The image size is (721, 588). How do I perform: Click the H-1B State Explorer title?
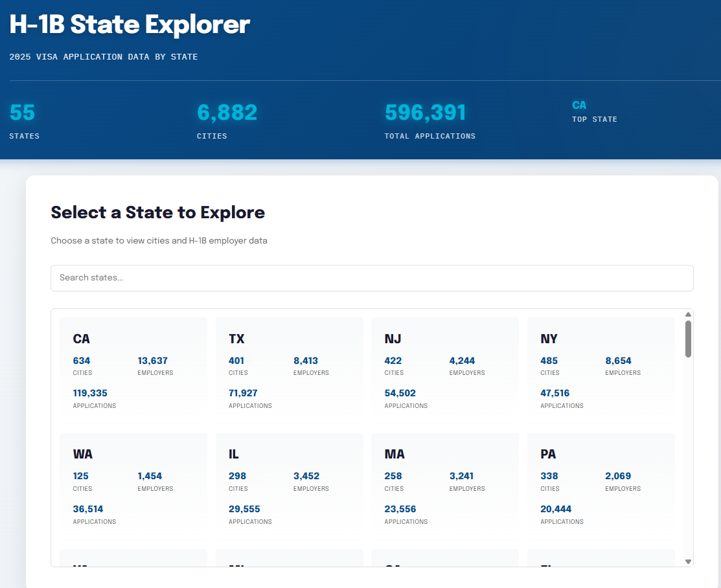coord(130,25)
